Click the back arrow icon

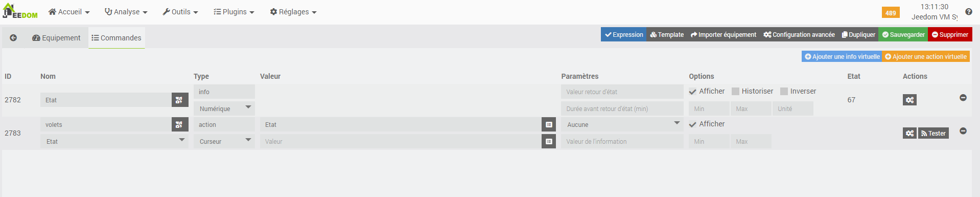click(13, 38)
